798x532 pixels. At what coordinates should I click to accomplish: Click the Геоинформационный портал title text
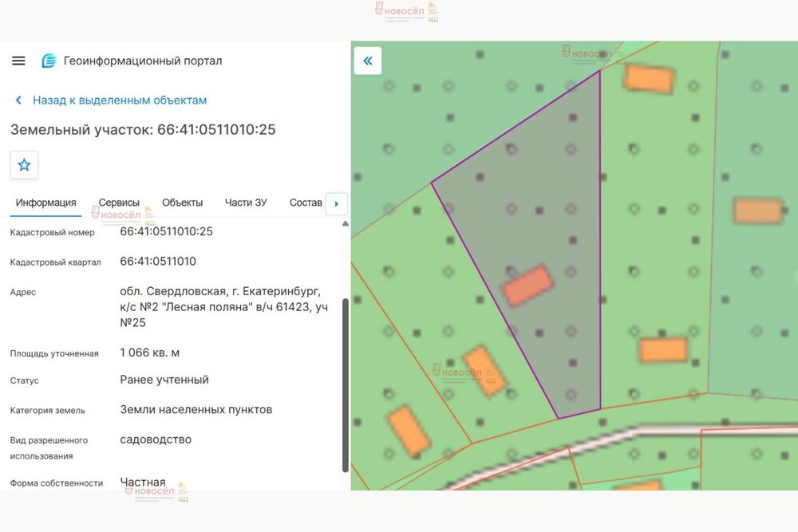point(143,61)
